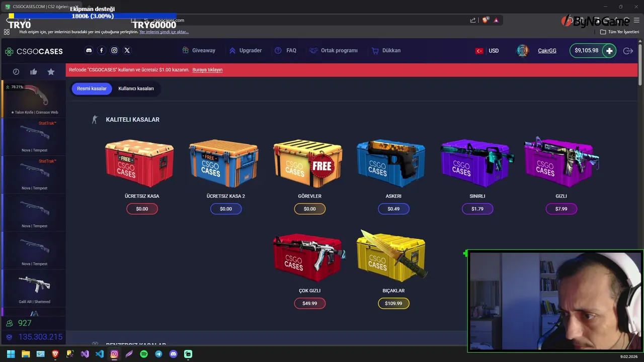Click the Buraya tıklayın link in red banner
644x362 pixels.
[207, 70]
